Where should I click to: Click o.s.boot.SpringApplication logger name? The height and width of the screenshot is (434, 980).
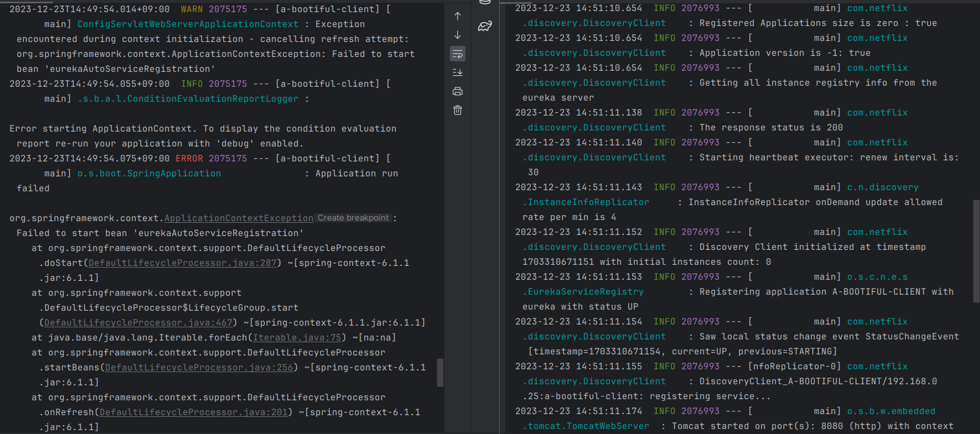(149, 174)
